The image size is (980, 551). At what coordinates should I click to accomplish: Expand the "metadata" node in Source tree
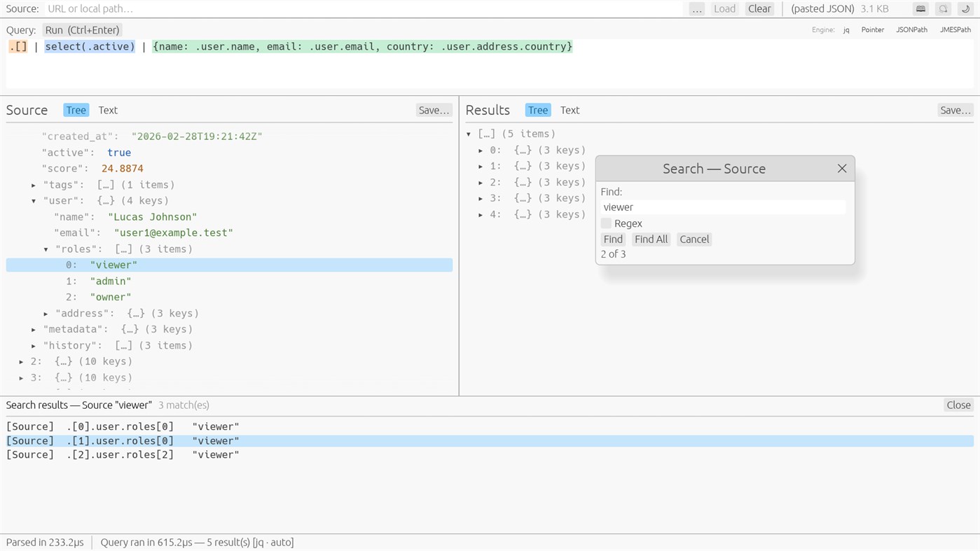tap(34, 330)
